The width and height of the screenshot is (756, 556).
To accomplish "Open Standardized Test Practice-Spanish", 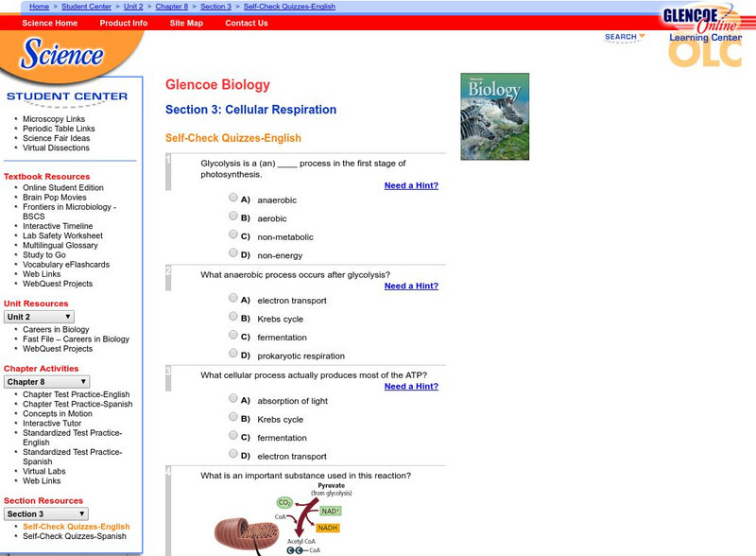I will 73,457.
